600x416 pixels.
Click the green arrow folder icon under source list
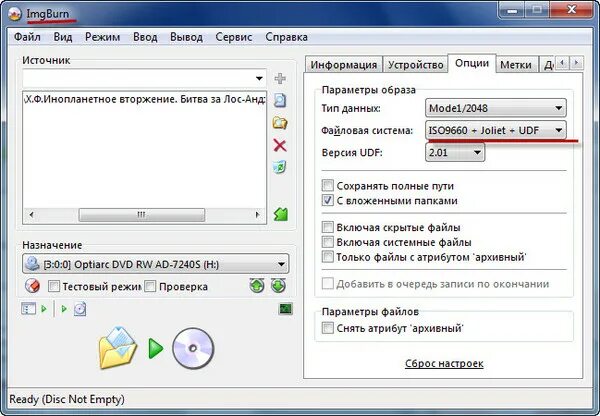(280, 214)
